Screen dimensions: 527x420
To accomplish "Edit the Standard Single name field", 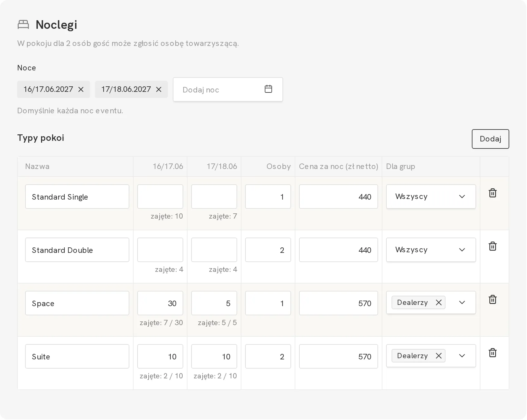I will (77, 197).
